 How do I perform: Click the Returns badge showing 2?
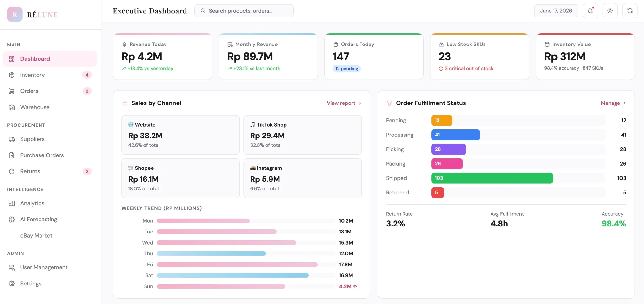click(87, 171)
